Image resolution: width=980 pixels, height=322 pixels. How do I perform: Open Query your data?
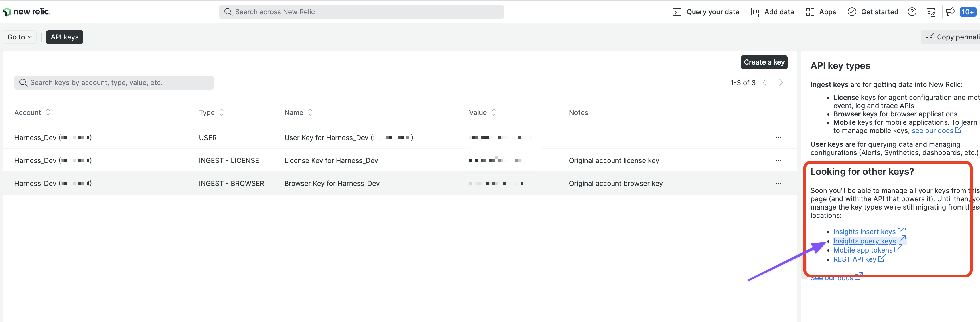point(706,12)
